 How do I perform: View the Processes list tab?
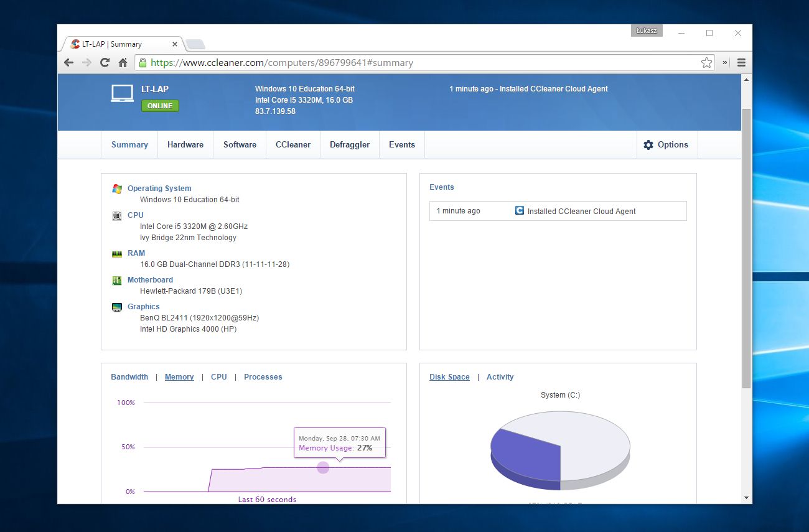click(x=263, y=377)
